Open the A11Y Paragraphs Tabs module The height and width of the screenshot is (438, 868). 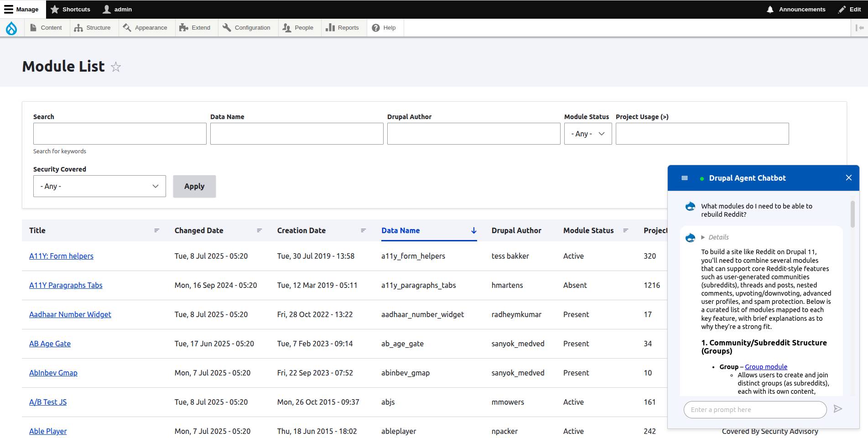click(x=66, y=285)
